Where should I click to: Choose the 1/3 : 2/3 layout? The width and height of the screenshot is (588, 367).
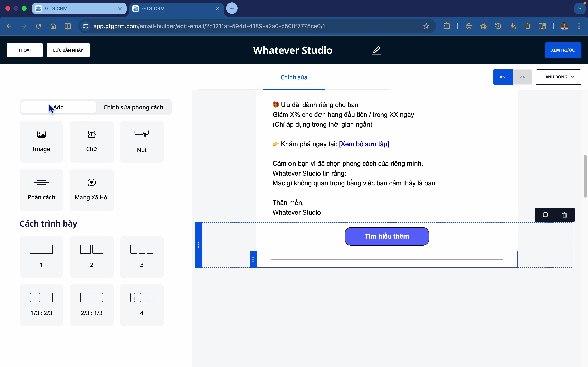coord(41,305)
